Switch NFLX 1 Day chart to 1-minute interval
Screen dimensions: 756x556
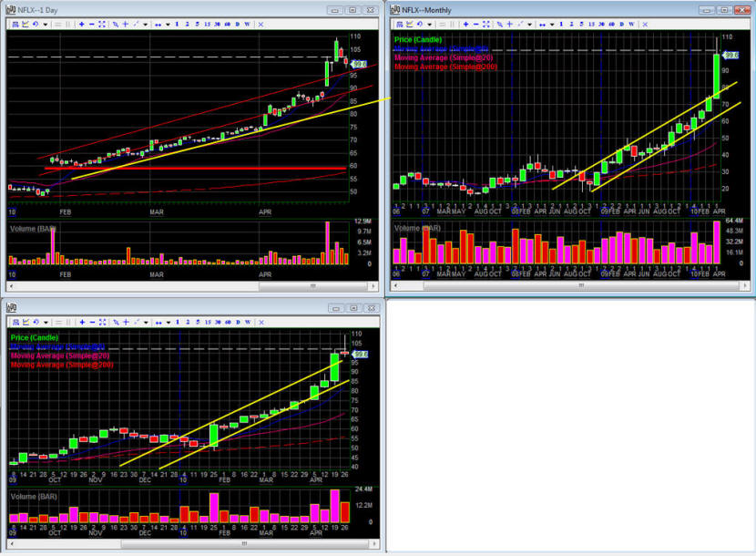pos(177,24)
